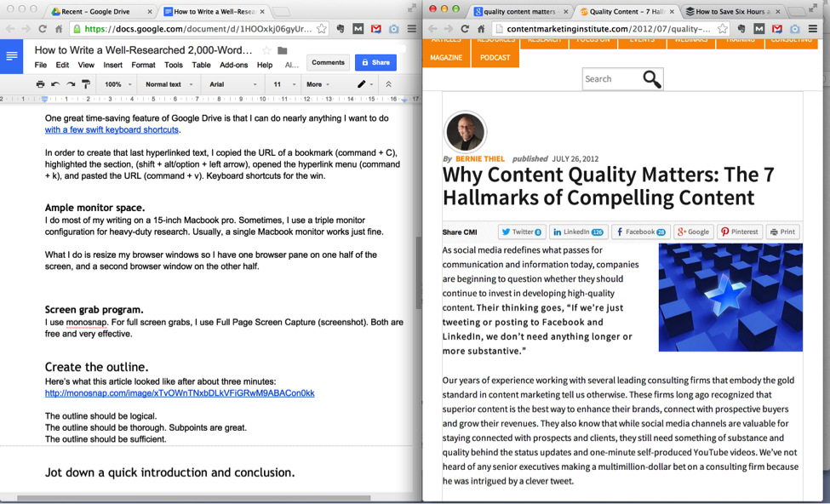Select the paint format roller icon
830x504 pixels.
pos(86,84)
